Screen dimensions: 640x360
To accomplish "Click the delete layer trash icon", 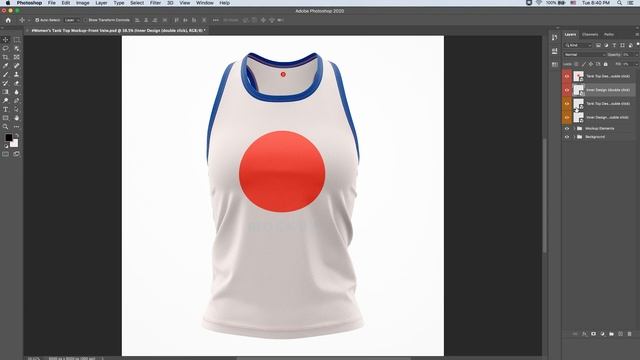I will 629,334.
